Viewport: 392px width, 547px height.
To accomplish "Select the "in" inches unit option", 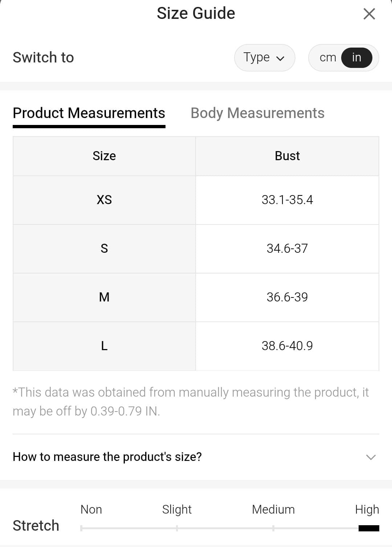I will tap(356, 58).
